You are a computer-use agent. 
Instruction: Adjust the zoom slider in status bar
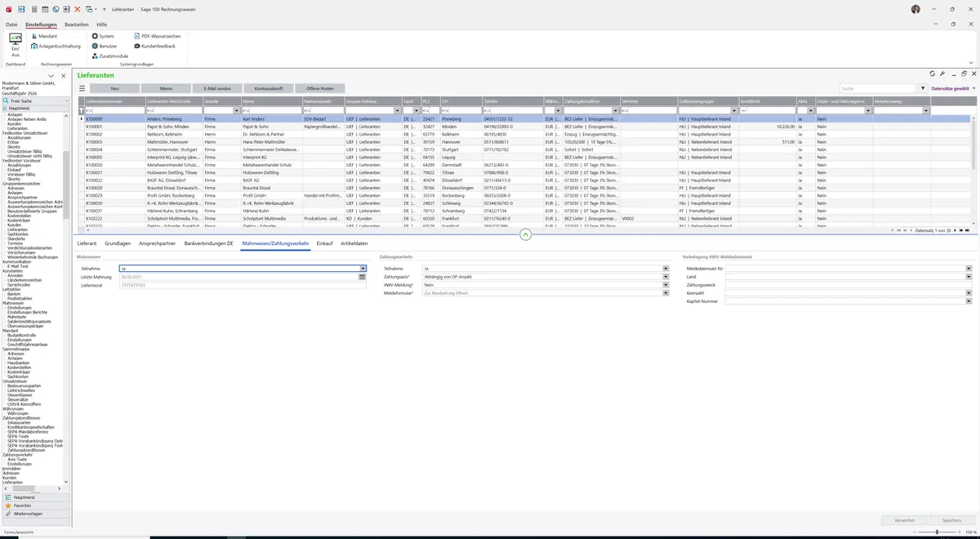pos(937,532)
